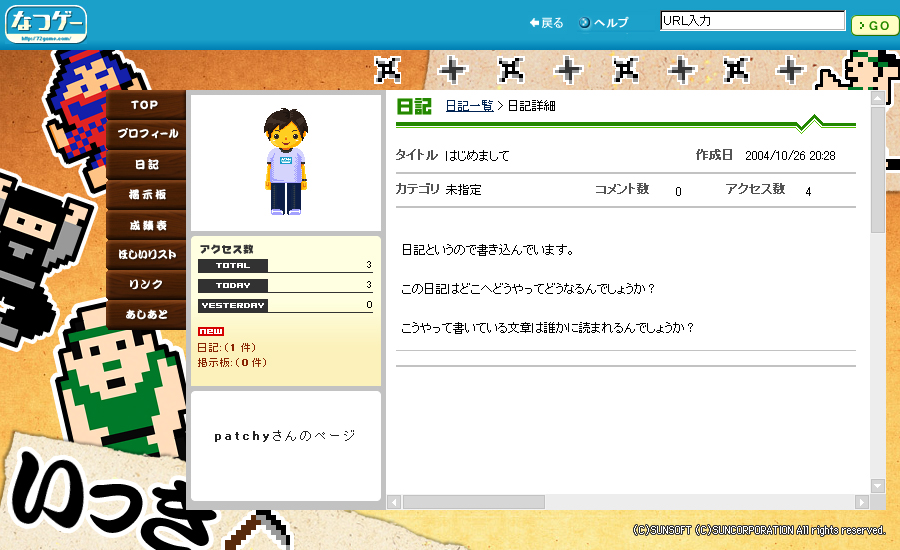Click the horizontal scrollbar thumb
The width and height of the screenshot is (900, 550).
tap(474, 502)
